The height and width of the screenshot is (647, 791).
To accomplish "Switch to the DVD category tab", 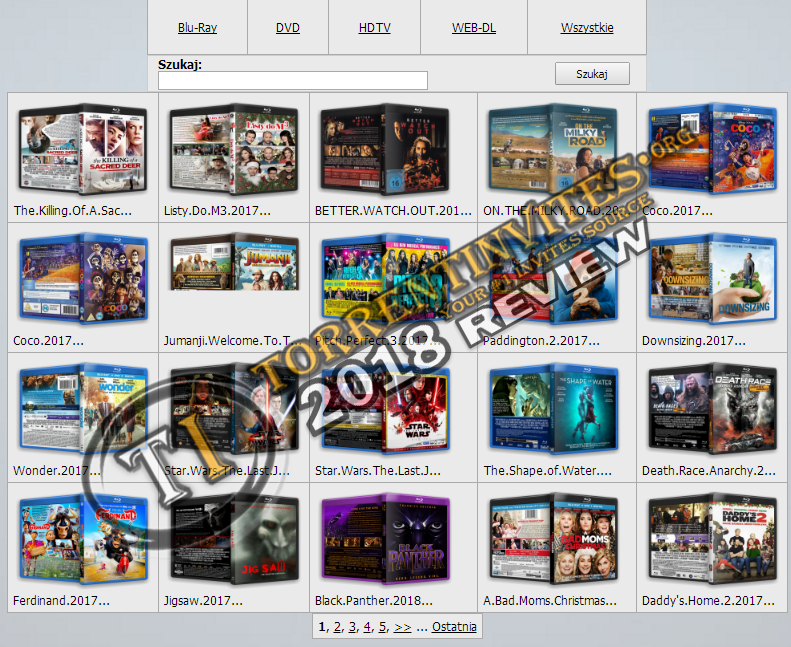I will pyautogui.click(x=288, y=28).
